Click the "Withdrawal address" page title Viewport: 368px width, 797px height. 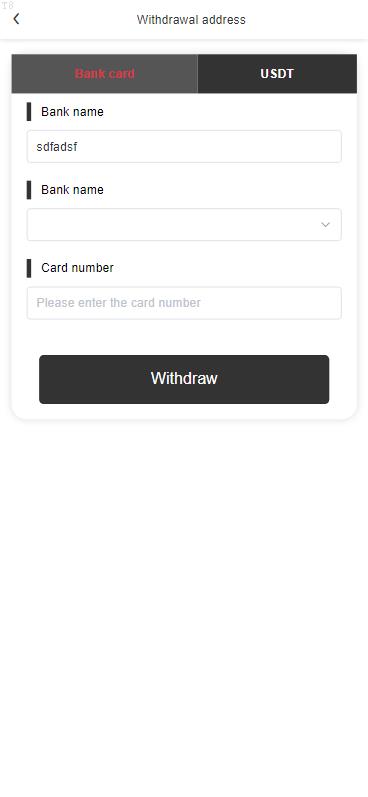click(191, 20)
